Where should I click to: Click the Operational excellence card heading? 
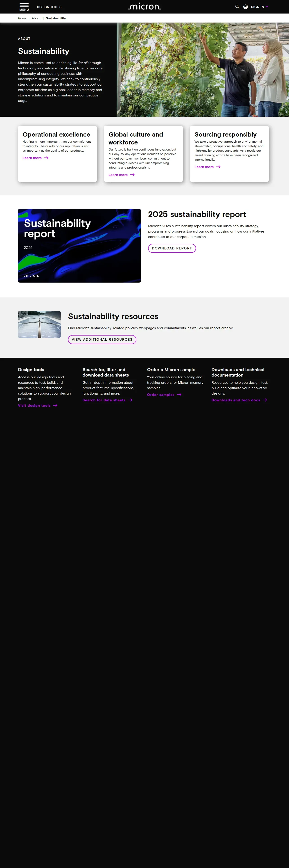(x=56, y=135)
